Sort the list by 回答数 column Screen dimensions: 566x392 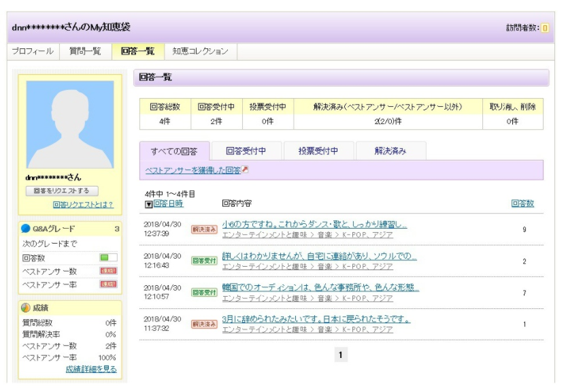coord(522,203)
